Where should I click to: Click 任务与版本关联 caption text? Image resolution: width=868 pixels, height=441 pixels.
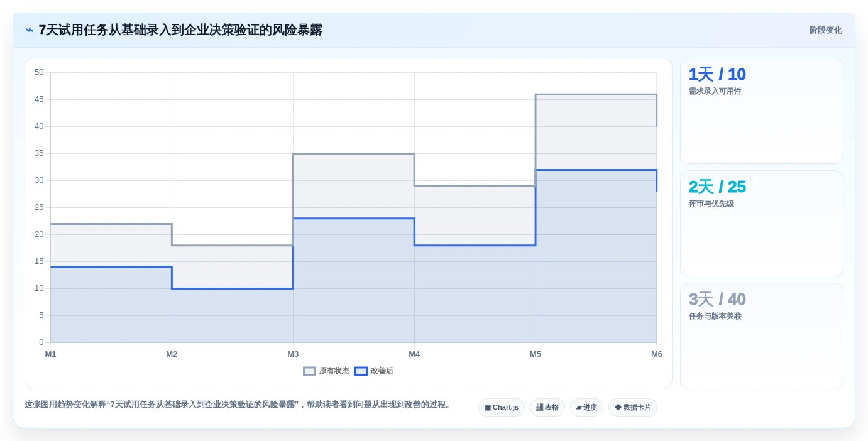tap(715, 317)
